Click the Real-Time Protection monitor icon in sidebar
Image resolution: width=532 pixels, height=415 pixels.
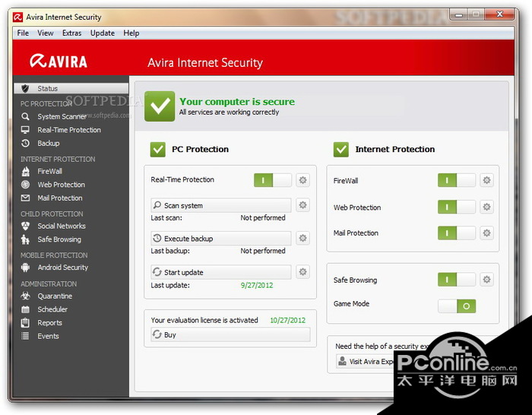pos(25,130)
